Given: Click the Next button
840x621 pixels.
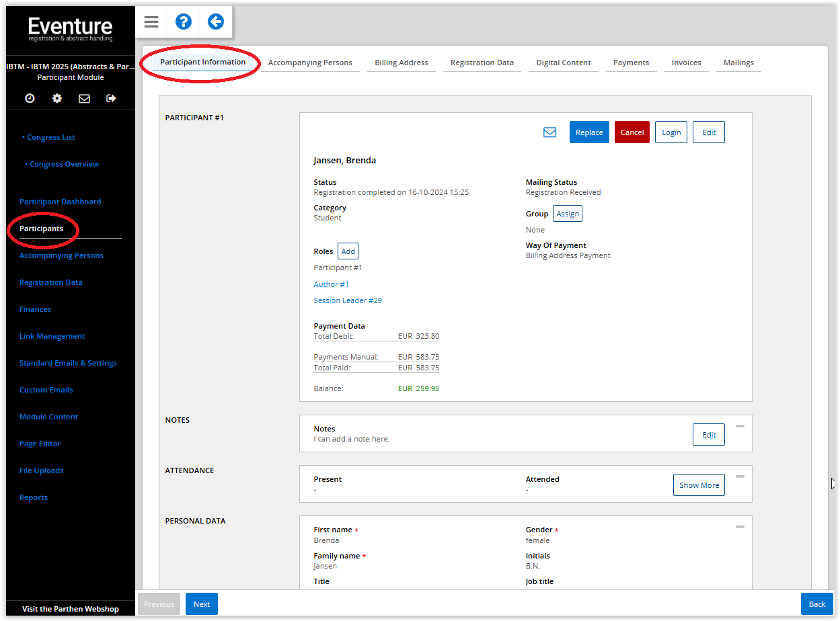Looking at the screenshot, I should (202, 604).
